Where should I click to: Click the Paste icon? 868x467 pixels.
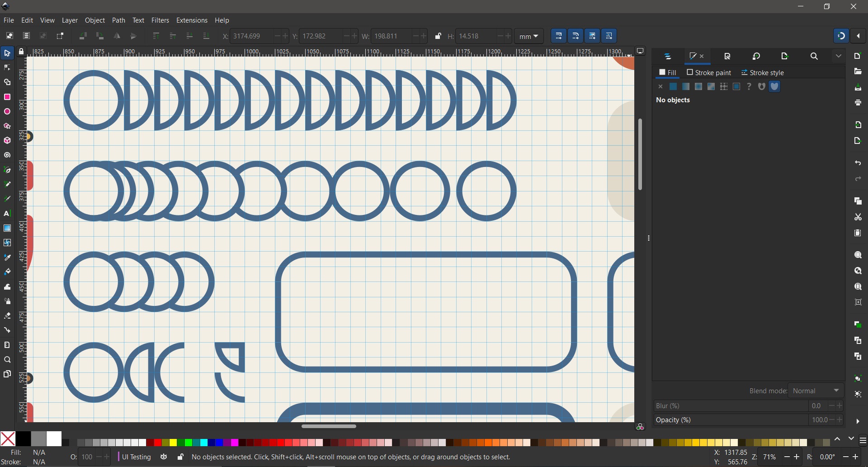[x=858, y=233]
